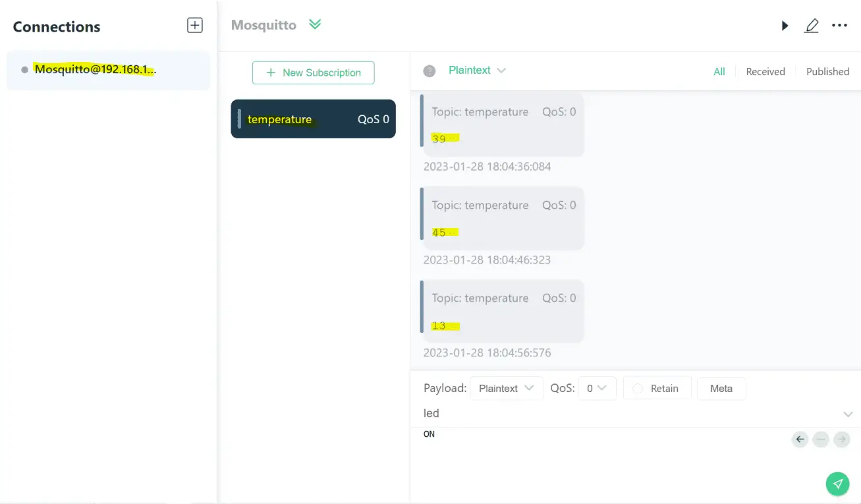Click the New Subscription button
The width and height of the screenshot is (861, 504).
[x=313, y=72]
